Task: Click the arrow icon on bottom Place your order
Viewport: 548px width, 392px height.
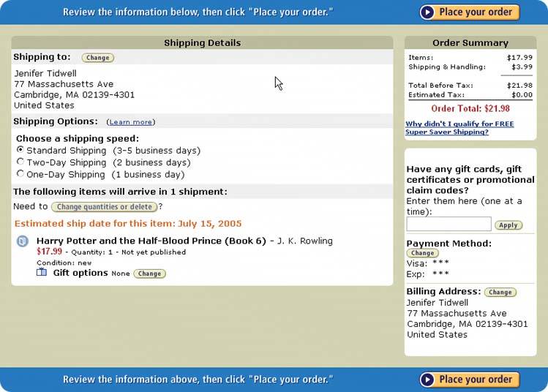Action: [427, 380]
